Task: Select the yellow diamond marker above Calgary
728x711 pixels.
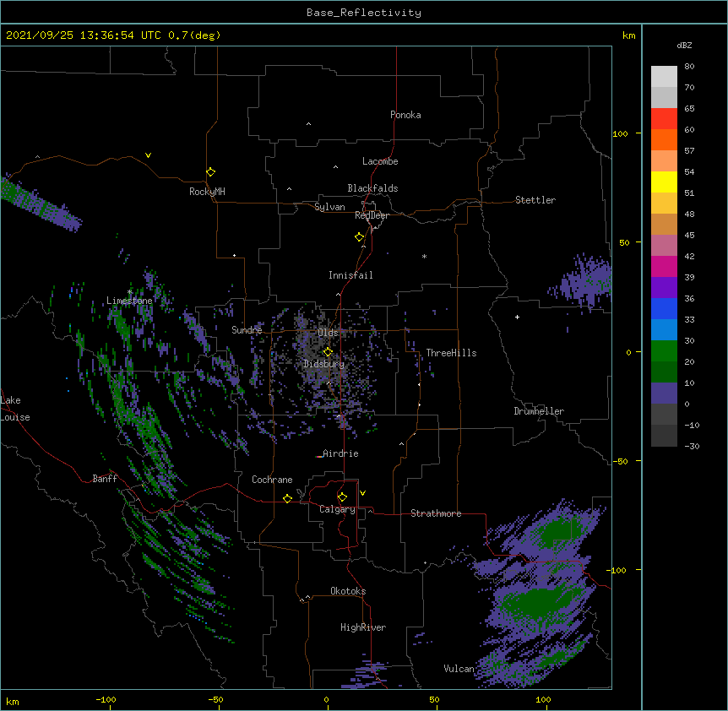Action: click(x=342, y=497)
